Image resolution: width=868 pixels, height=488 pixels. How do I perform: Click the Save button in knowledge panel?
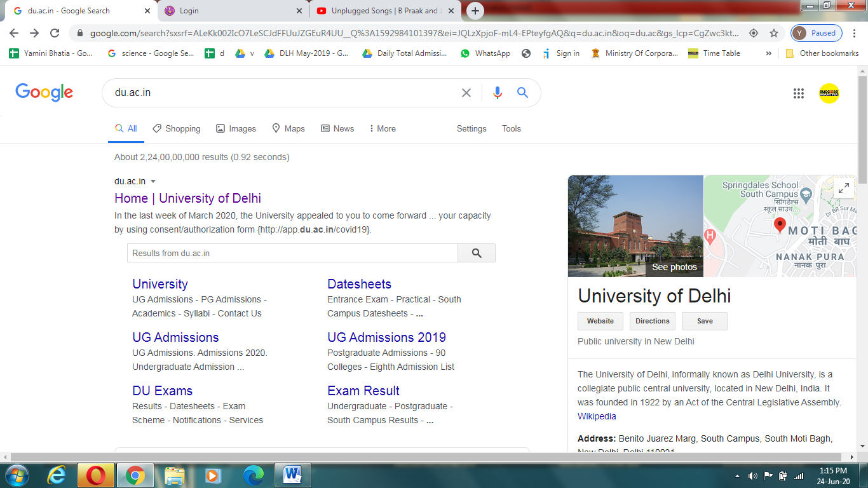[705, 321]
